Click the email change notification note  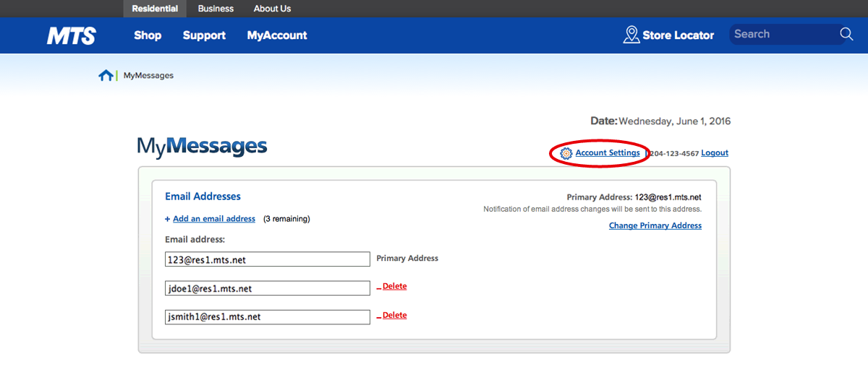[592, 210]
